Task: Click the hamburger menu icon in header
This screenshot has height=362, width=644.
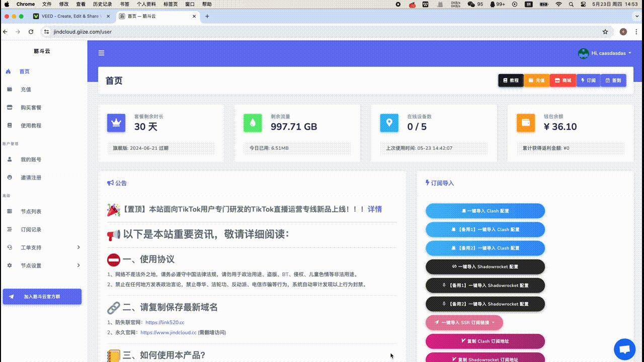Action: [101, 53]
